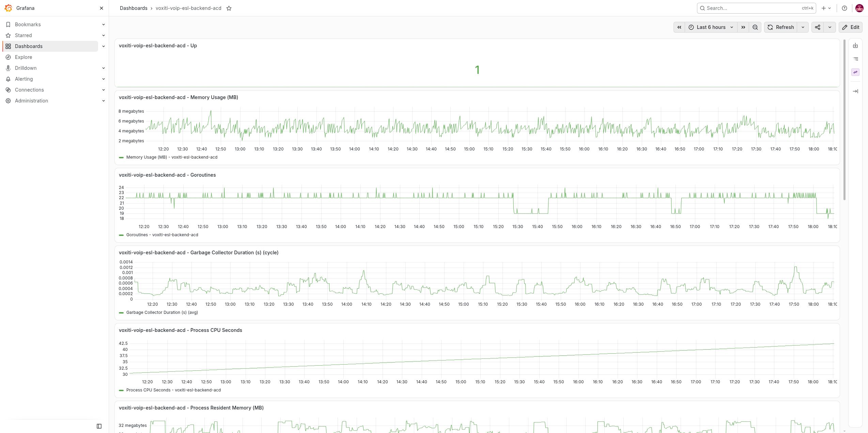Viewport: 868px width, 433px height.
Task: Close the sidebar menu with X
Action: (101, 8)
